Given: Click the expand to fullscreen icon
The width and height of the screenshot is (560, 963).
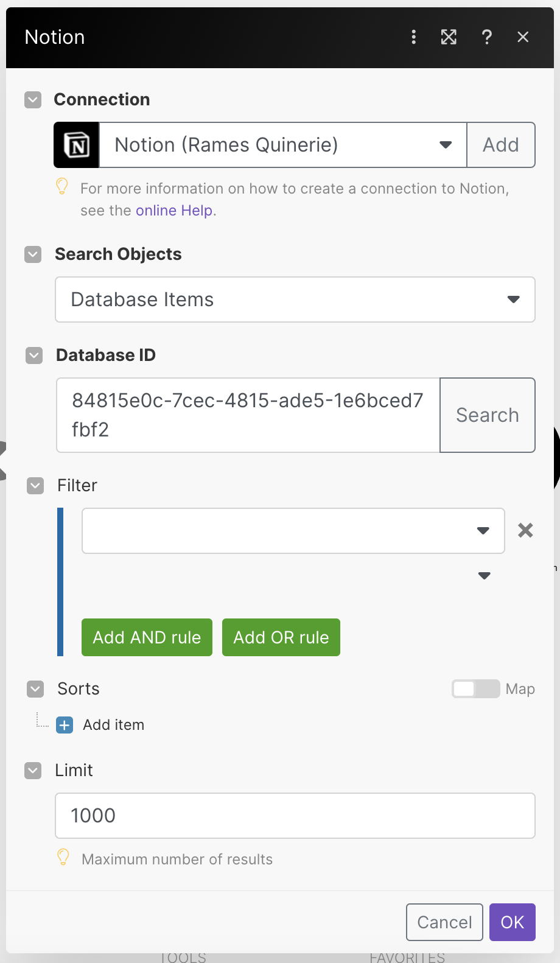Looking at the screenshot, I should click(x=449, y=37).
